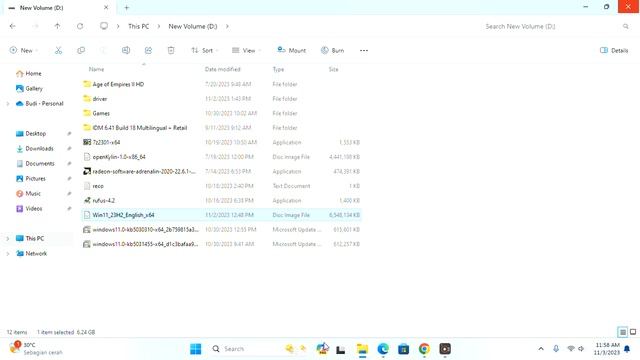This screenshot has width=640, height=360.
Task: Open Home in navigation pane
Action: click(29, 73)
